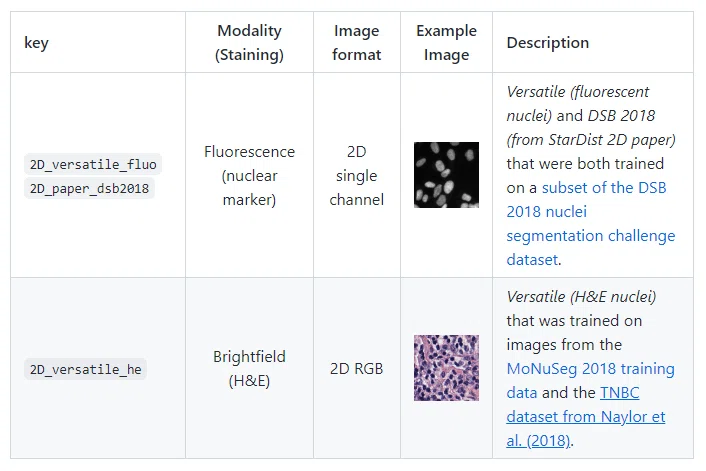Click the Example Image column header
Image resolution: width=706 pixels, height=471 pixels.
pos(446,42)
